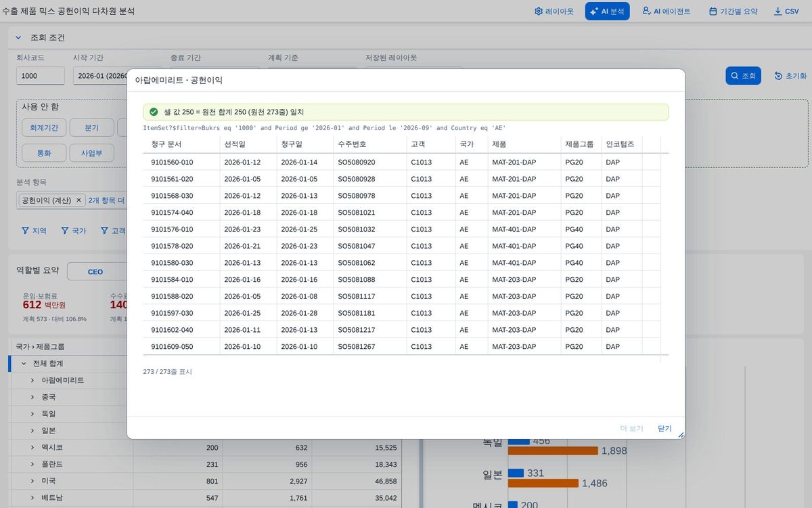Select the 독일 orange bar labeled 1,898
This screenshot has width=812, height=508.
point(553,451)
